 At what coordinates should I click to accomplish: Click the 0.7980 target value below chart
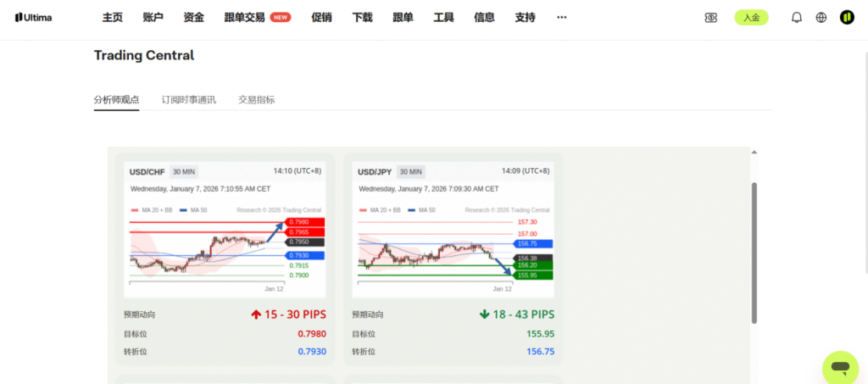click(312, 334)
